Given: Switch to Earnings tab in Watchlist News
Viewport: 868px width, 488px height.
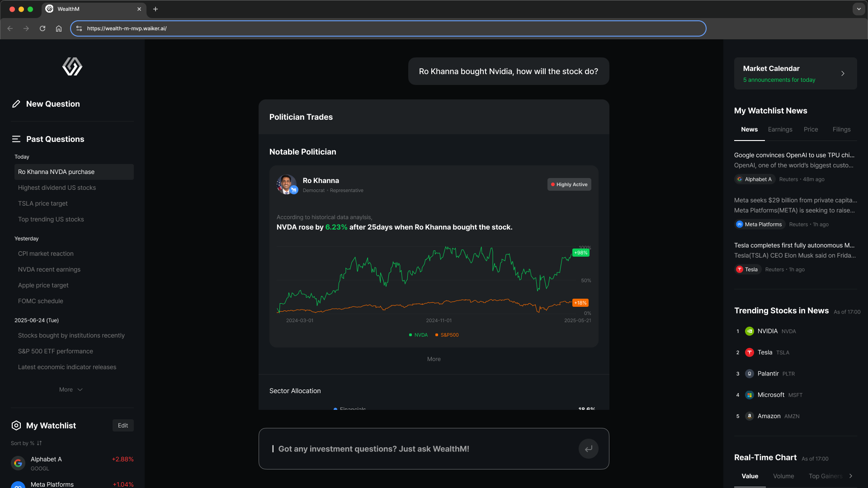Looking at the screenshot, I should point(780,129).
